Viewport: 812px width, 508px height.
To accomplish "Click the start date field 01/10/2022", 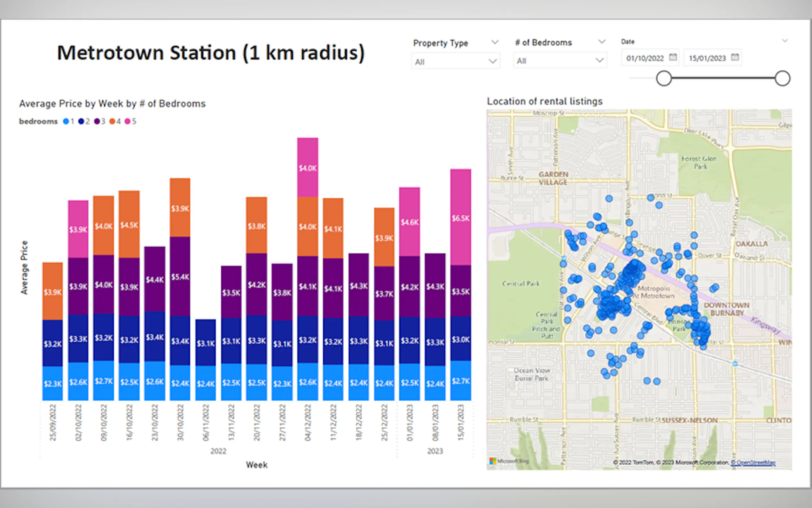I will click(644, 58).
